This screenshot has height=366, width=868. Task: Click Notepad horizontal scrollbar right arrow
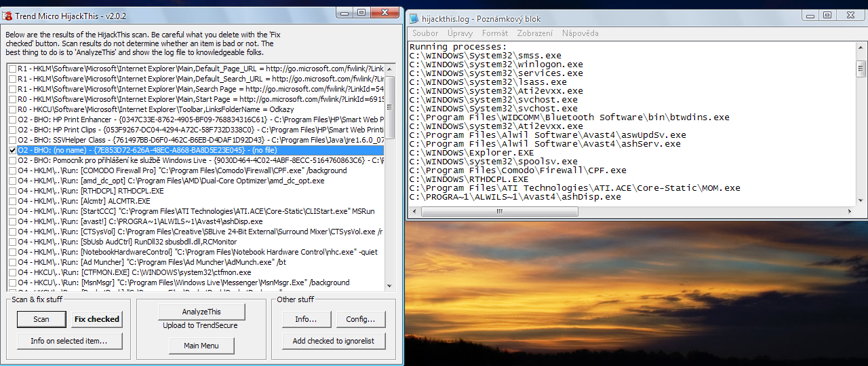850,211
